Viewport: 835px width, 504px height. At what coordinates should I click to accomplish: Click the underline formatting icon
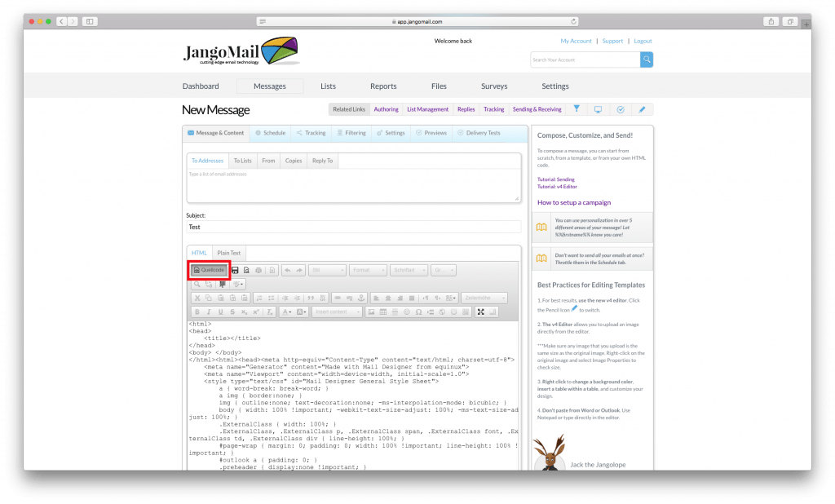coord(220,312)
